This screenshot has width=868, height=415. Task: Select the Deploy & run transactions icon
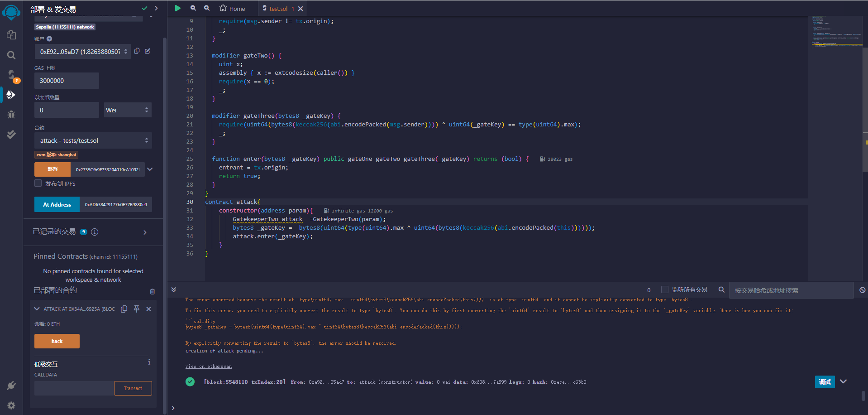(11, 95)
